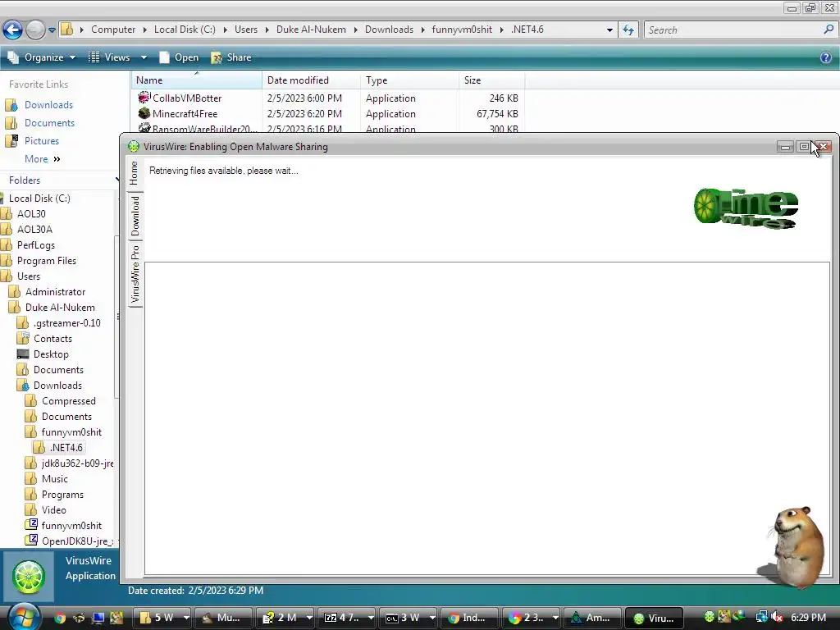Refresh the Explorer address bar
This screenshot has height=630, width=840.
pos(628,30)
